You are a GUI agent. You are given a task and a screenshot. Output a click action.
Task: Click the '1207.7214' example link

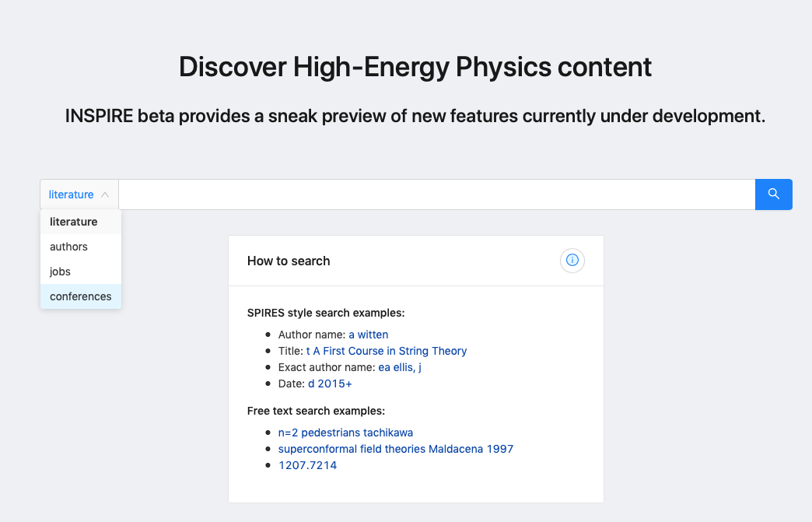308,465
